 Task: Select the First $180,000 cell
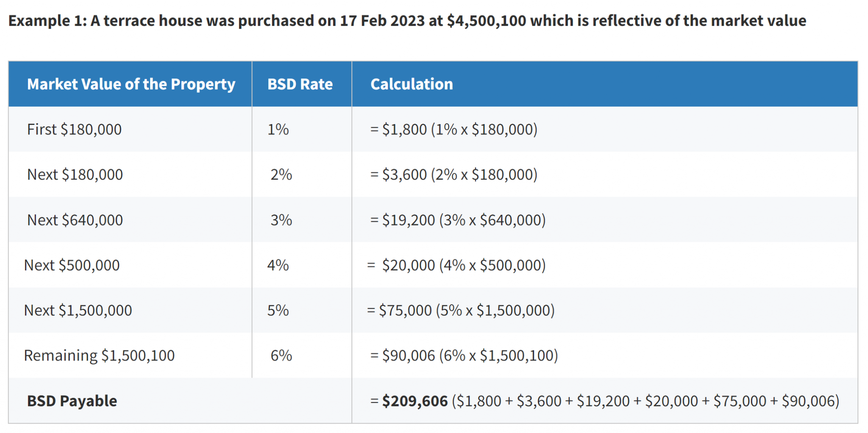(74, 130)
